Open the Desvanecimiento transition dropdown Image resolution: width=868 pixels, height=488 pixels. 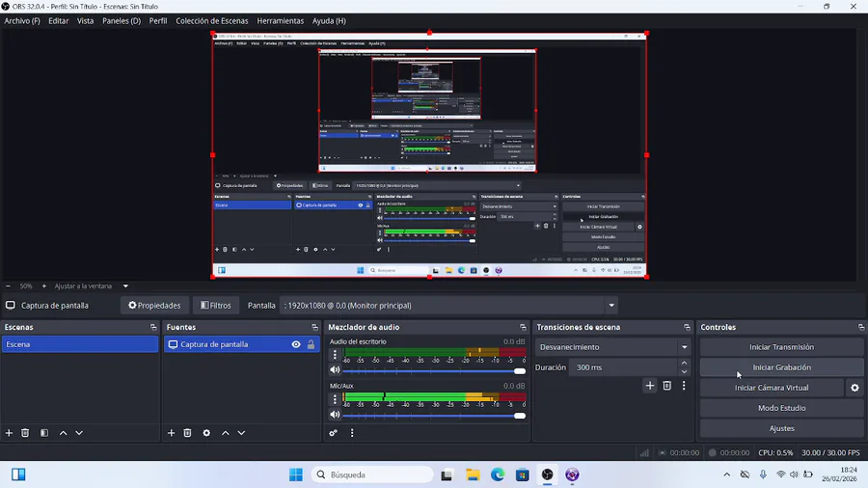click(x=612, y=347)
